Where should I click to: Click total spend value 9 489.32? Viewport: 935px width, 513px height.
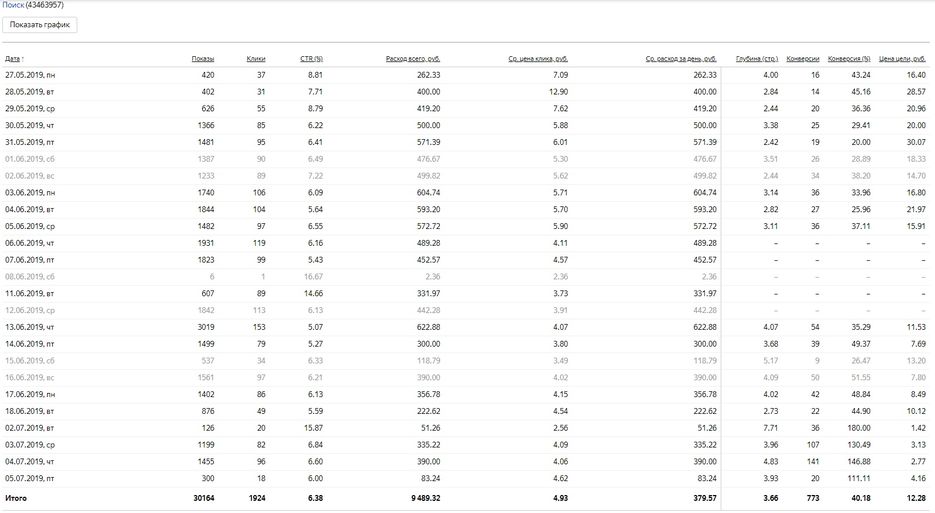[420, 497]
